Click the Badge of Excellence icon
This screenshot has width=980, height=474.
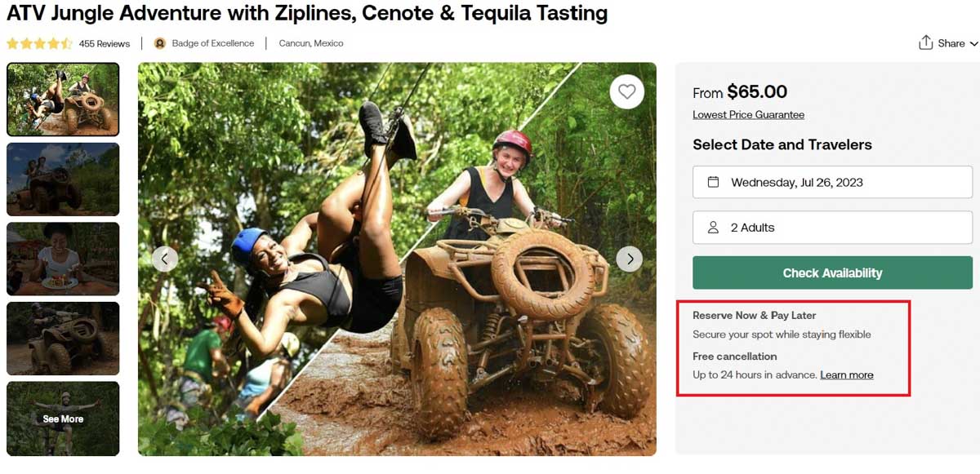click(160, 43)
